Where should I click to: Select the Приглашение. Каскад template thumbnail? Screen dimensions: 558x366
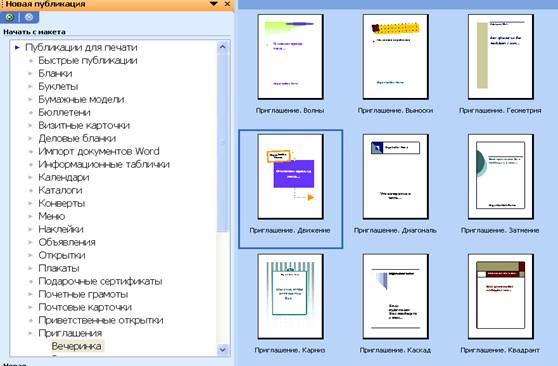395,296
